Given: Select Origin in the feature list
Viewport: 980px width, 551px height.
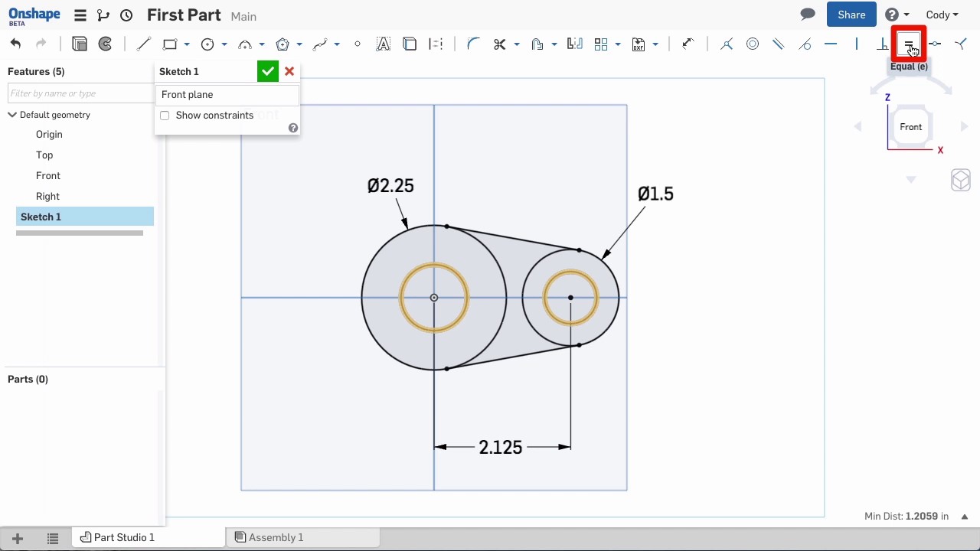Looking at the screenshot, I should coord(49,135).
